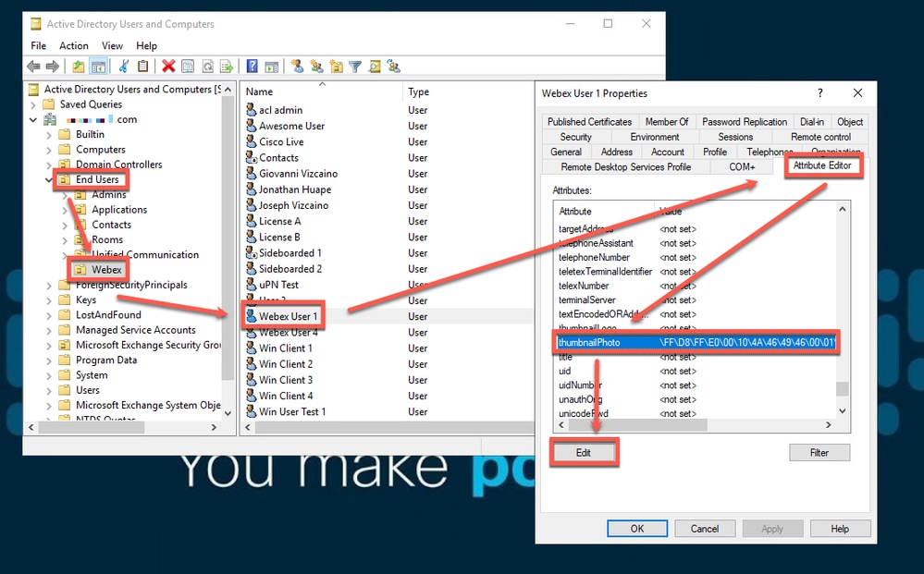The image size is (924, 574).
Task: Click the folder icon beside Builtin
Action: [x=65, y=134]
